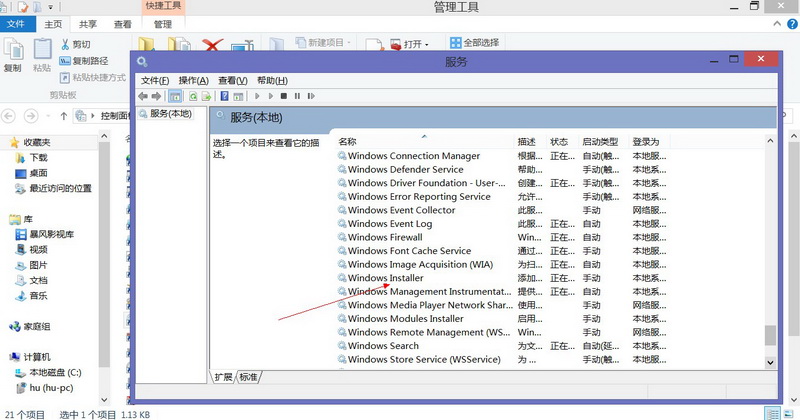Screen dimensions: 800x420
Task: Click Copy path in Explorer ribbon
Action: click(84, 61)
